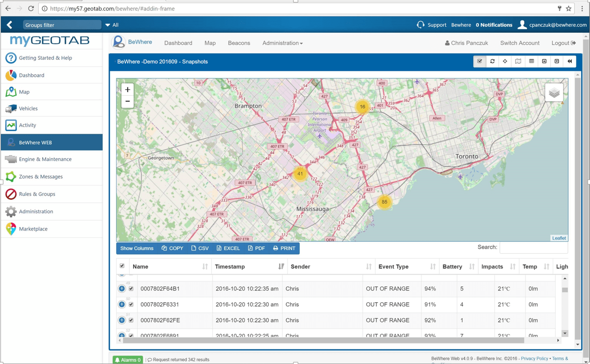Expand row details for 0007802F62FE
Screen dimensions: 590x364
pos(122,320)
